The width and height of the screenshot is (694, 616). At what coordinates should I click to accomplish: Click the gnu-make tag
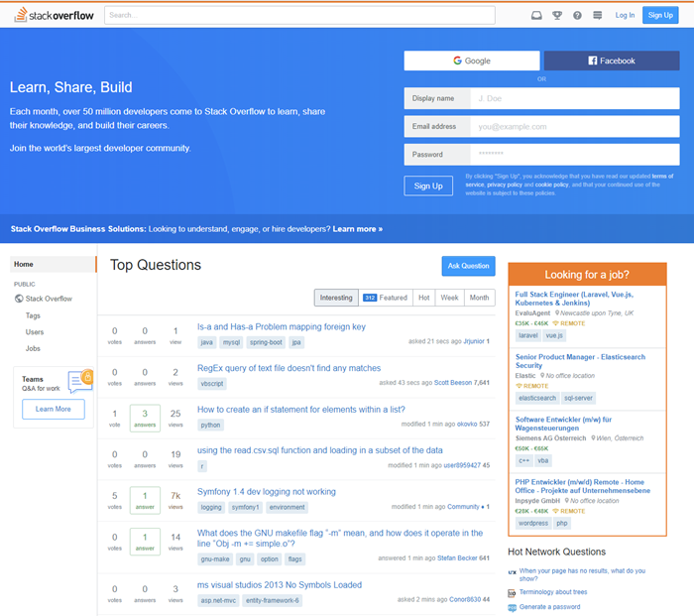[x=215, y=559]
